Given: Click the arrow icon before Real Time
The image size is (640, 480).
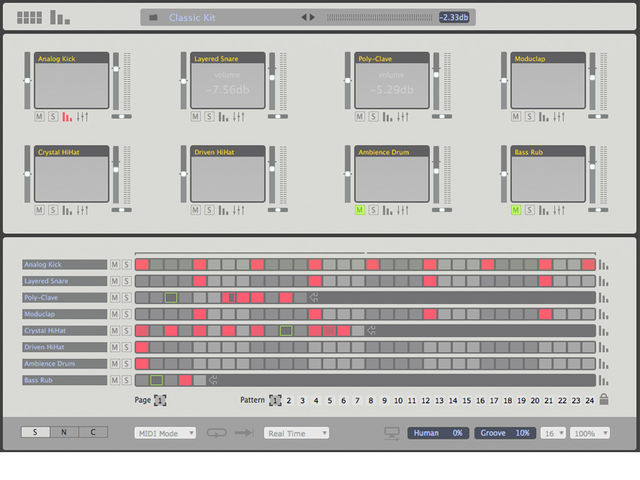Looking at the screenshot, I should [x=244, y=433].
